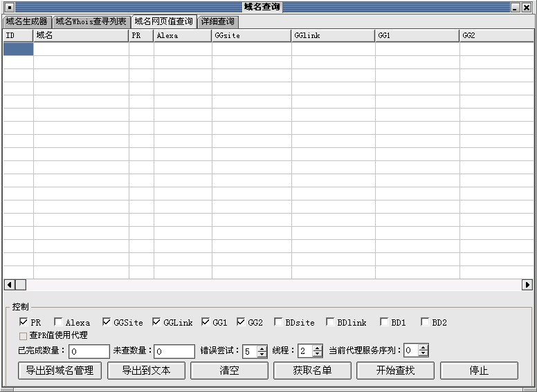Toggle the GGSite checkbox
The height and width of the screenshot is (392, 537).
click(x=107, y=322)
